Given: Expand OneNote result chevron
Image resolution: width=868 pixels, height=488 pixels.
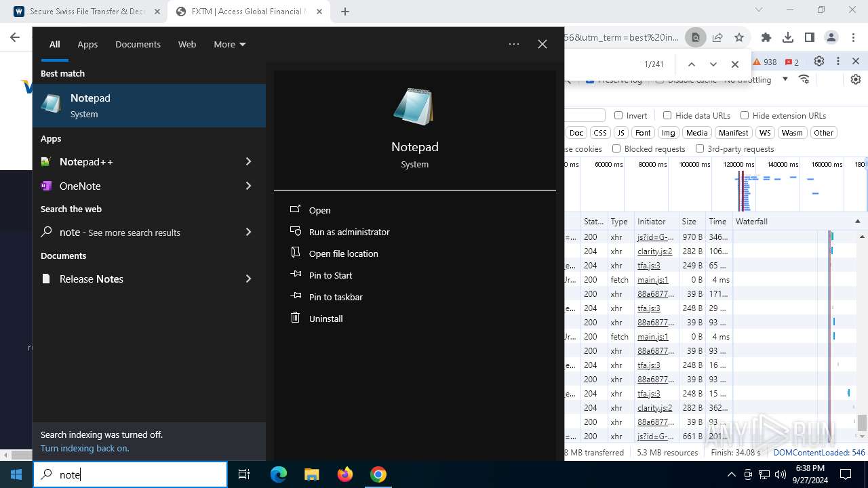Looking at the screenshot, I should [x=248, y=186].
